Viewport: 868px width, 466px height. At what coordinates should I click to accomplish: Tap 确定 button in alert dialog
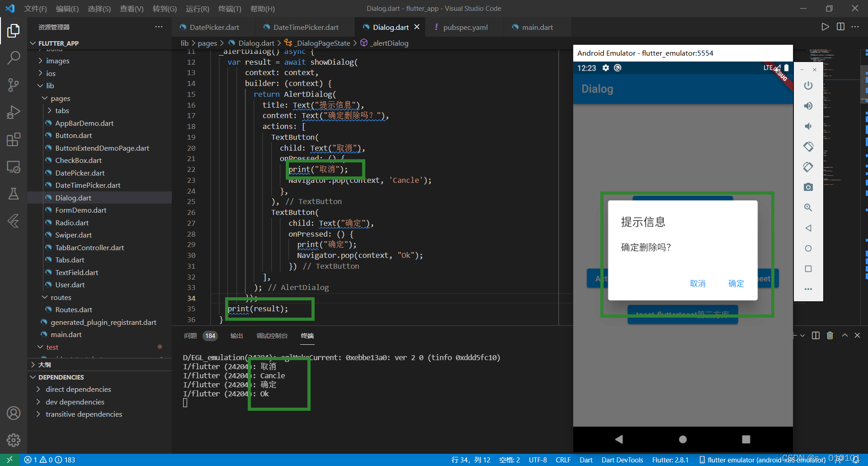click(736, 283)
